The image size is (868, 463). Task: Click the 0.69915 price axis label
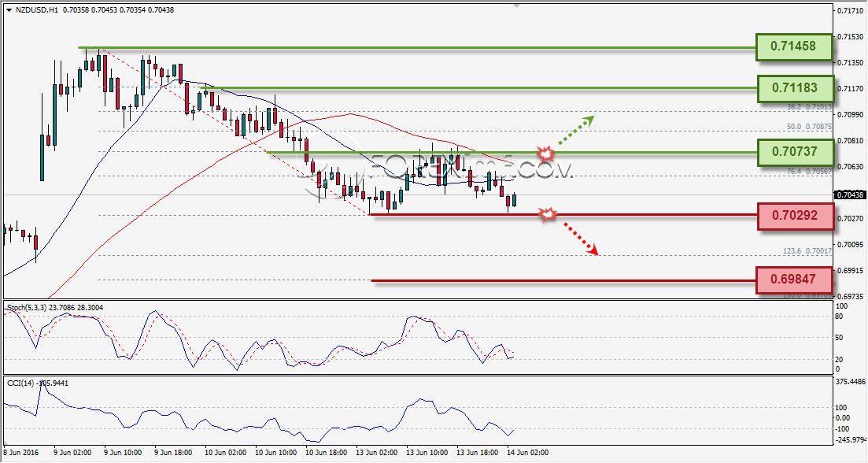pos(850,271)
